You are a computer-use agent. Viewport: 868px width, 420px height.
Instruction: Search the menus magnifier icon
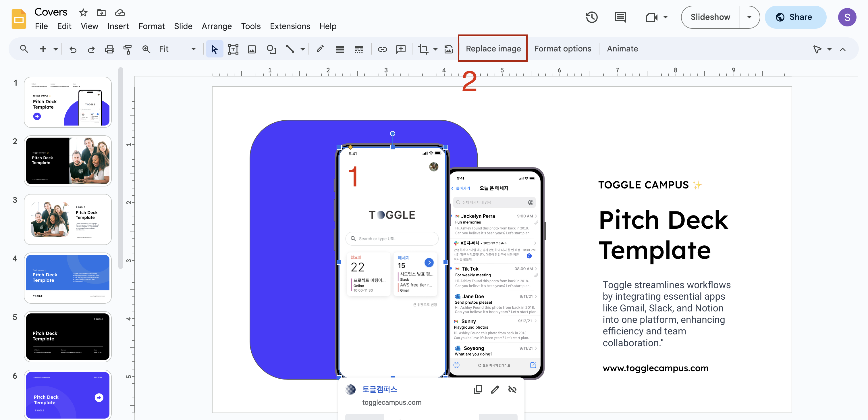pos(24,49)
